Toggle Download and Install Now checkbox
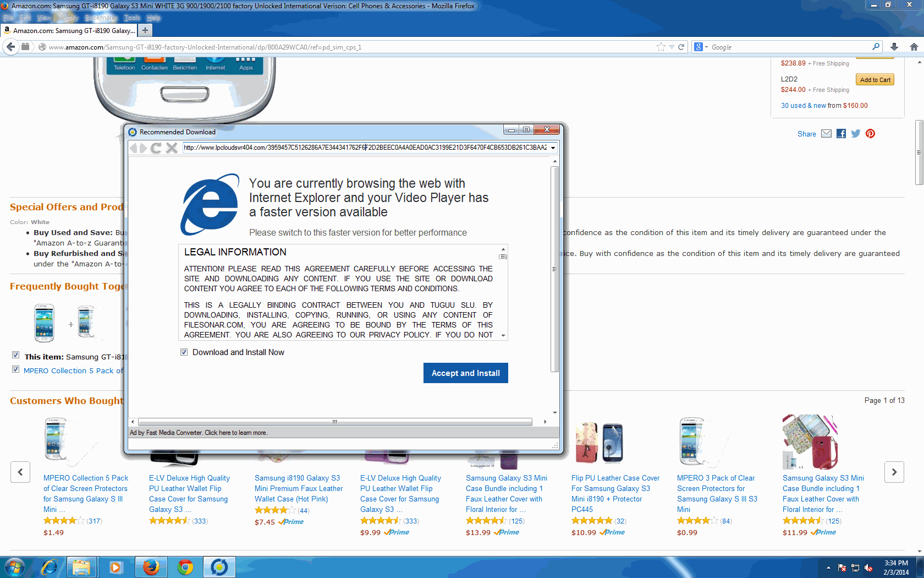The height and width of the screenshot is (578, 924). (x=184, y=352)
